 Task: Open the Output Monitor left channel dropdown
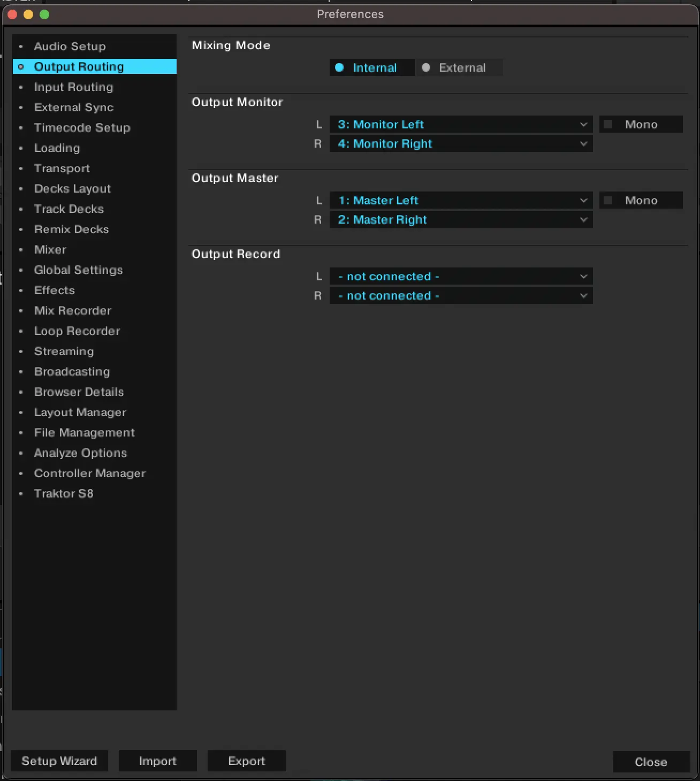click(461, 125)
